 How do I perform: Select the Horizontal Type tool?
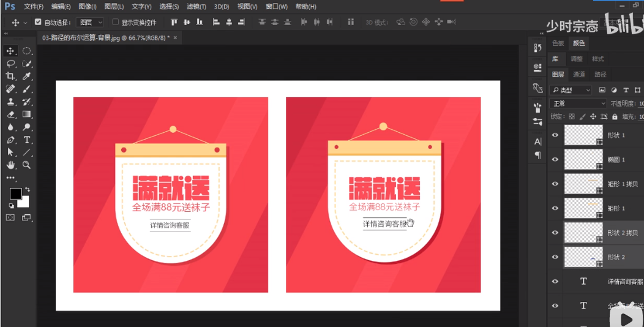27,140
